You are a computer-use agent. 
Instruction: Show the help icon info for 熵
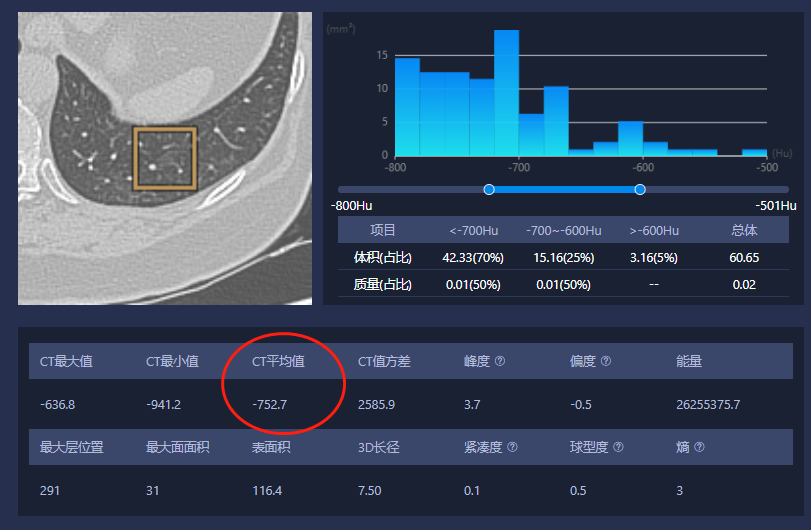click(x=699, y=447)
